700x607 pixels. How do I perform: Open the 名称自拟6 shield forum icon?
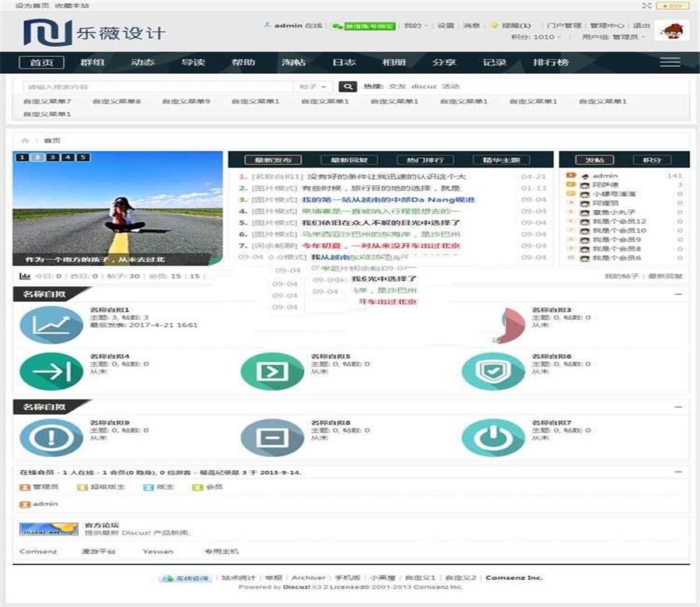493,371
